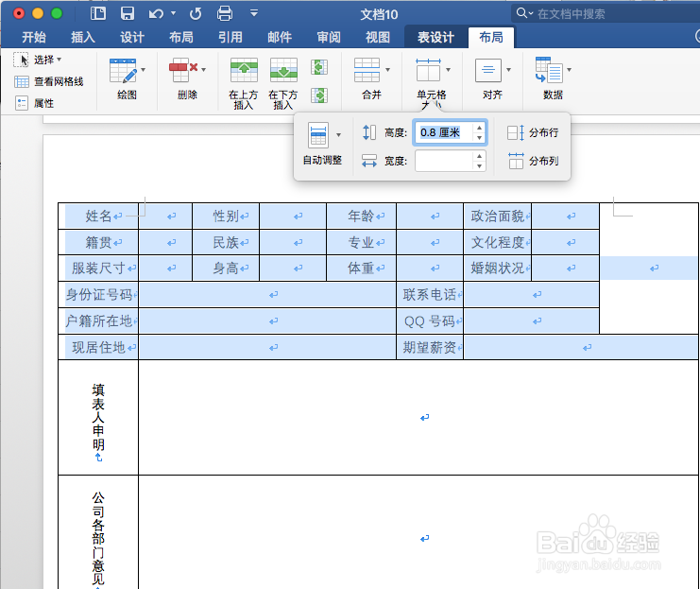Click the 服装尺寸 table cell
700x589 pixels.
(x=98, y=269)
